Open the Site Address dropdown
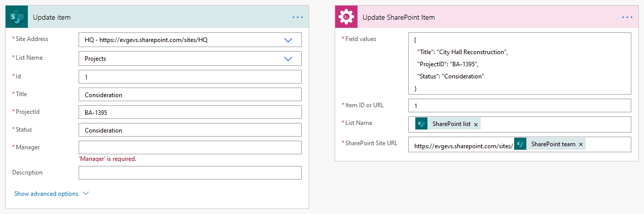Image resolution: width=644 pixels, height=214 pixels. click(288, 40)
